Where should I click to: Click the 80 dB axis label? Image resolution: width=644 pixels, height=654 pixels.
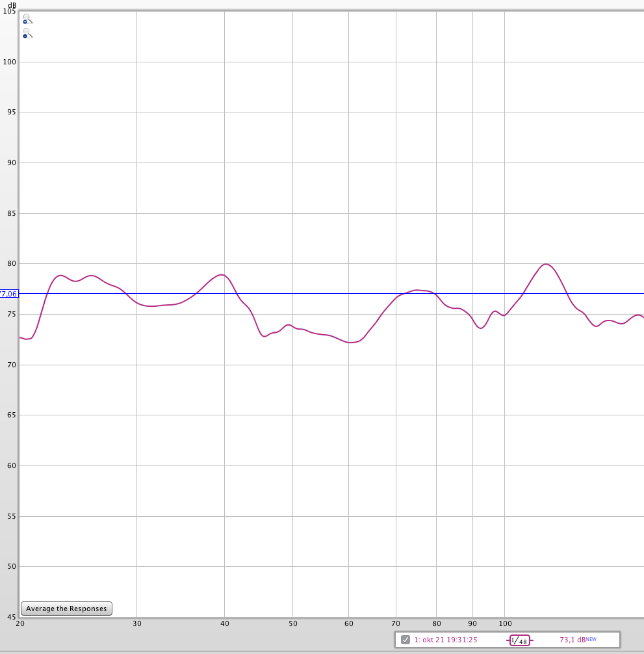12,263
